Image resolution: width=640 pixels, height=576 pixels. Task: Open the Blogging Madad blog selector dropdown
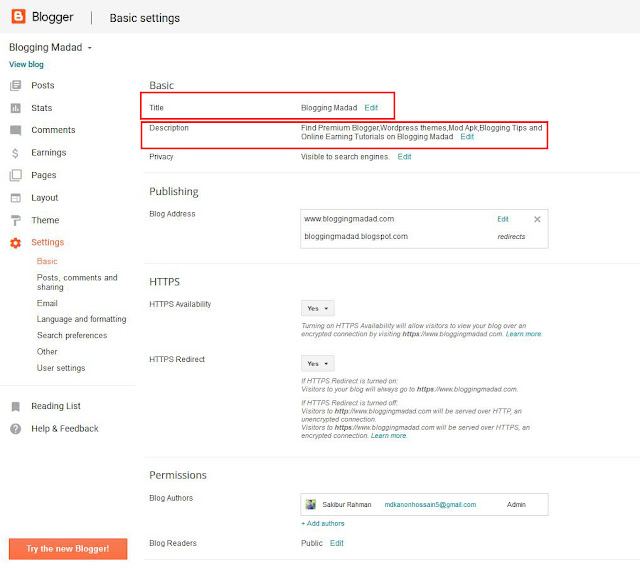point(50,47)
